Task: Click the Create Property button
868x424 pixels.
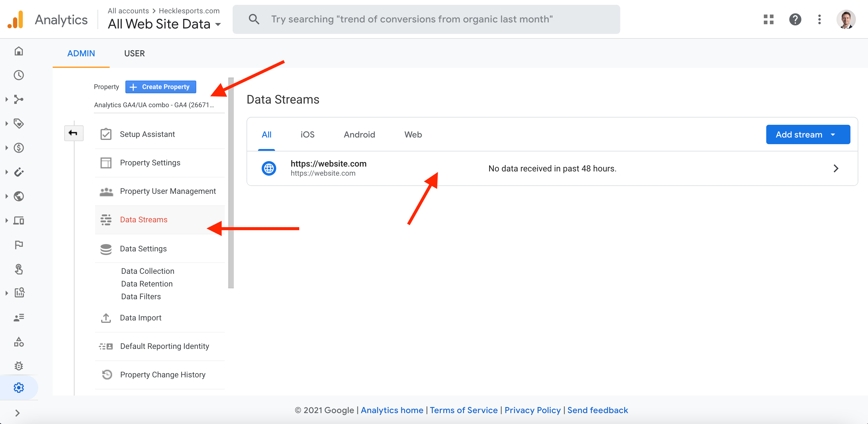Action: coord(161,87)
